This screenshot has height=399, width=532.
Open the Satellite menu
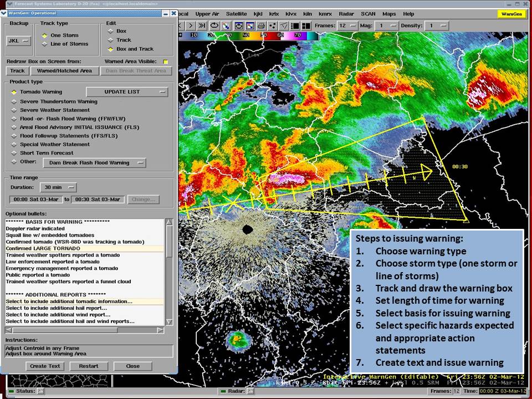[237, 14]
